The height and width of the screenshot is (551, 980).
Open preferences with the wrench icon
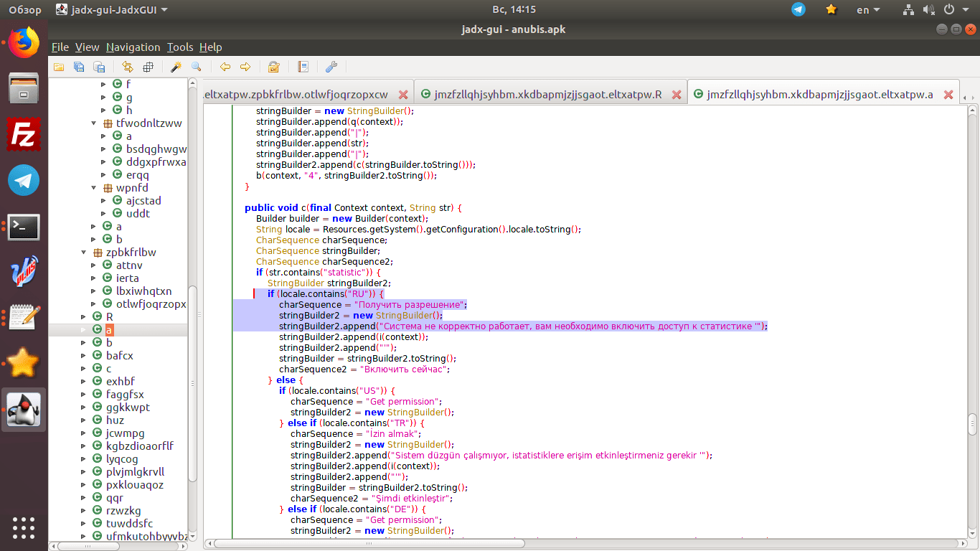coord(331,67)
